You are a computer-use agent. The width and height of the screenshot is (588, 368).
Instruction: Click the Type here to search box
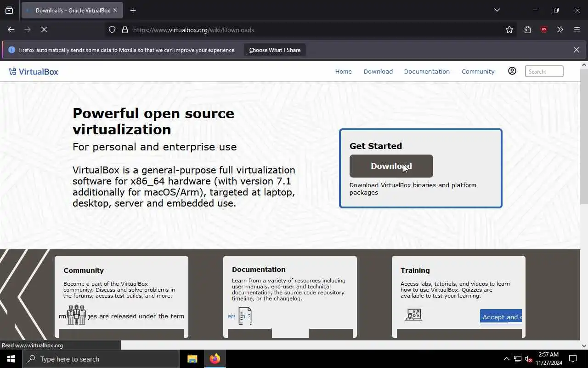(x=101, y=359)
